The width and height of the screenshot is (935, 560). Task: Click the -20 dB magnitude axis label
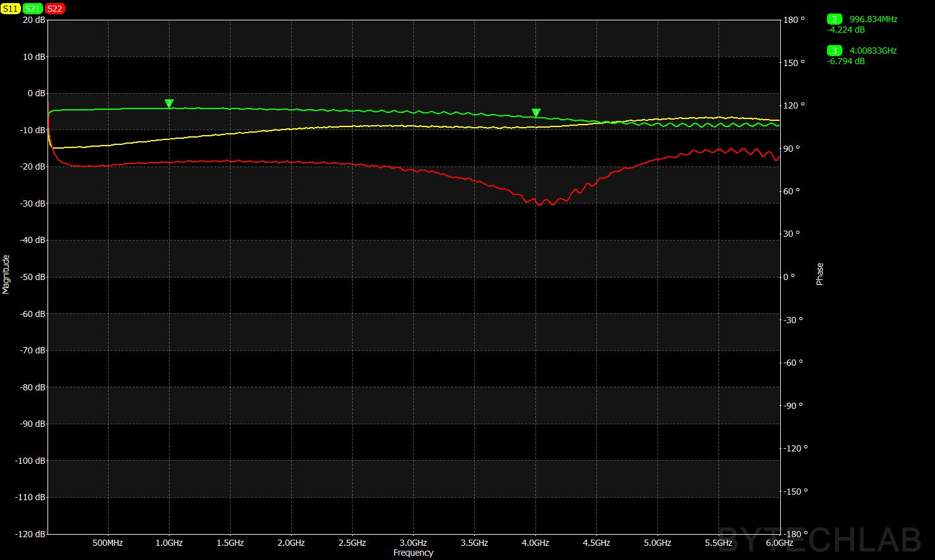coord(33,167)
